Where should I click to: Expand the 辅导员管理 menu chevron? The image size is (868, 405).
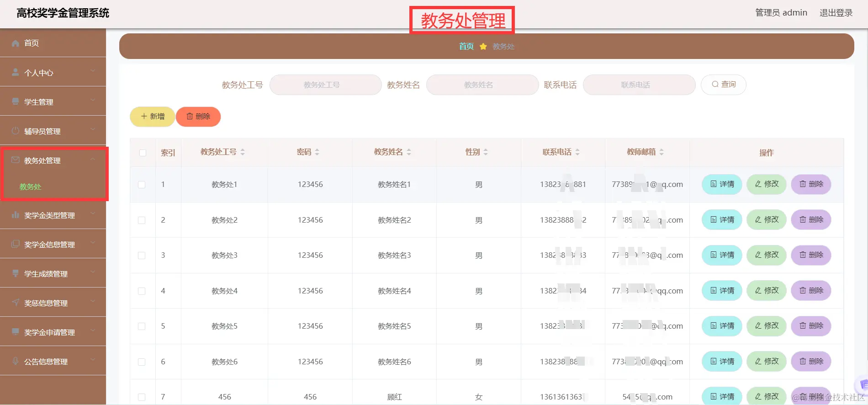pos(93,129)
